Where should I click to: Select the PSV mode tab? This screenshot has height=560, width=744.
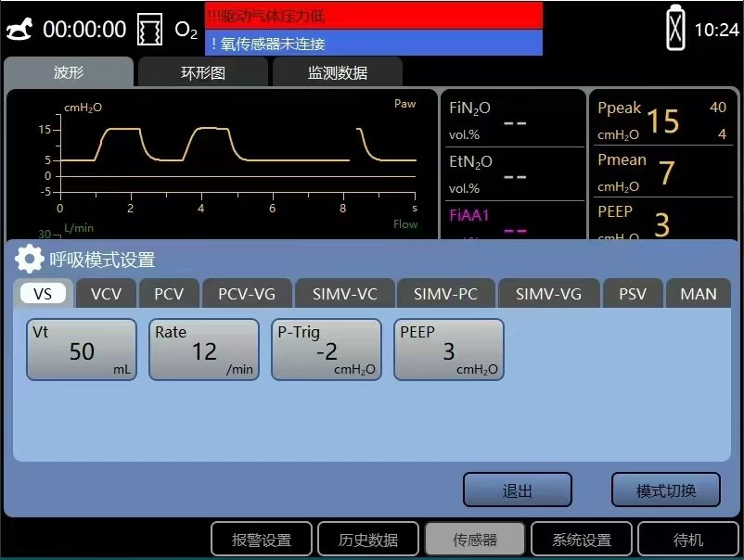(633, 294)
